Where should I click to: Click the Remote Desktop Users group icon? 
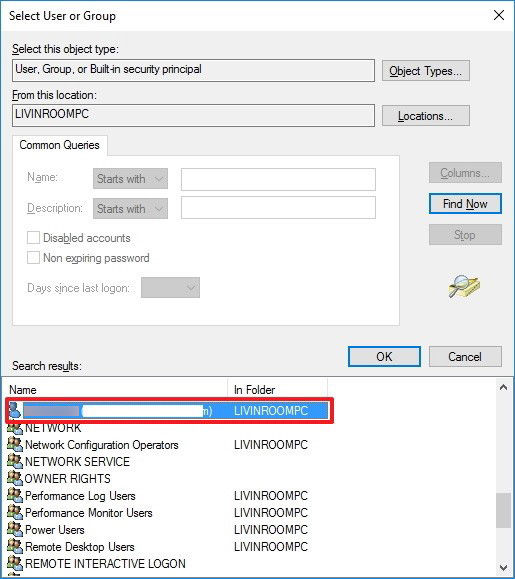click(15, 546)
